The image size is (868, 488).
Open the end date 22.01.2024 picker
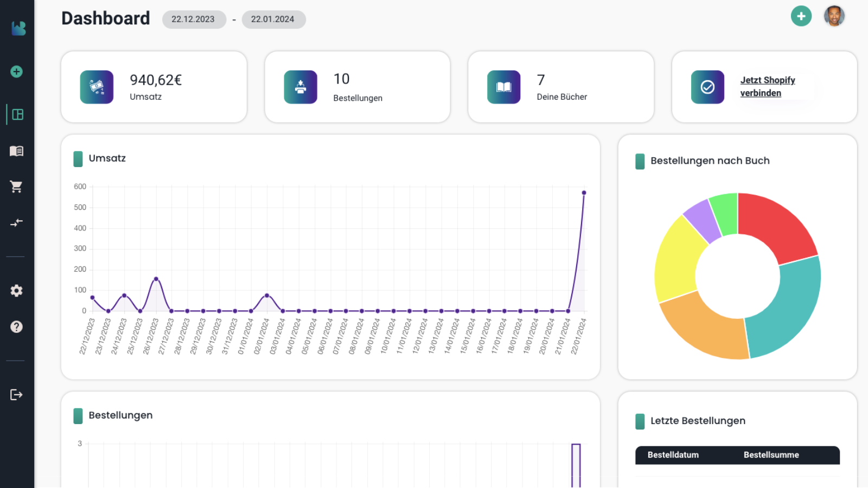(x=273, y=19)
